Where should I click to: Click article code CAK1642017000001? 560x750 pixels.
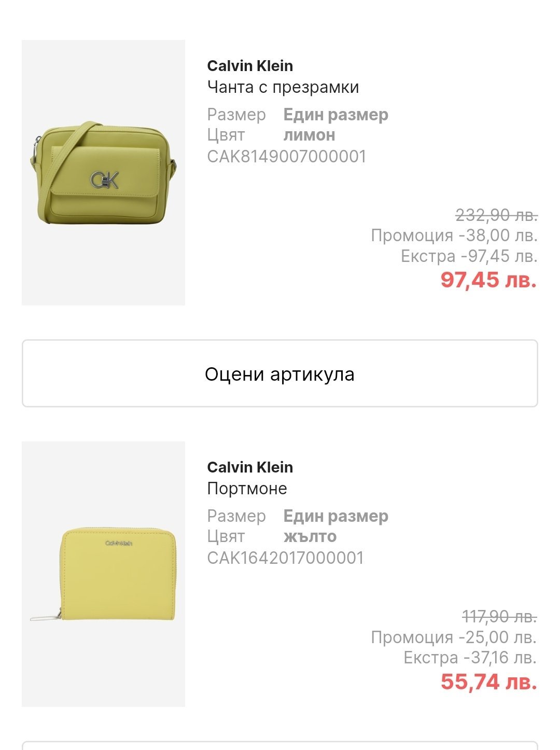[x=286, y=558]
